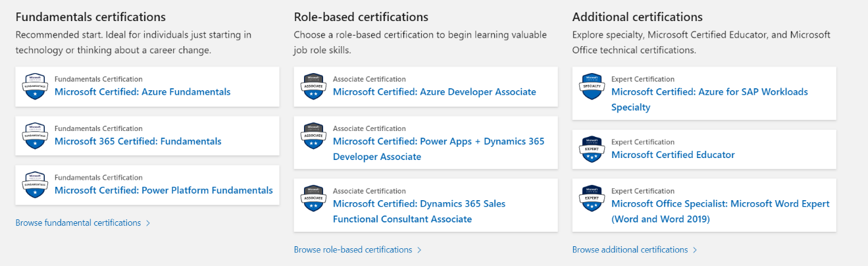Image resolution: width=868 pixels, height=266 pixels.
Task: Click the Dynamics 365 Sales Associate badge icon
Action: tap(313, 198)
